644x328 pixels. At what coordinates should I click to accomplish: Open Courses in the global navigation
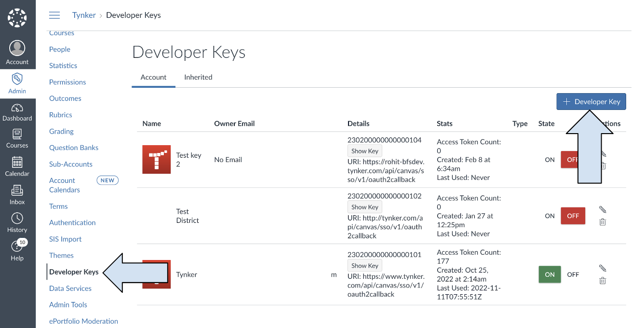coord(17,139)
